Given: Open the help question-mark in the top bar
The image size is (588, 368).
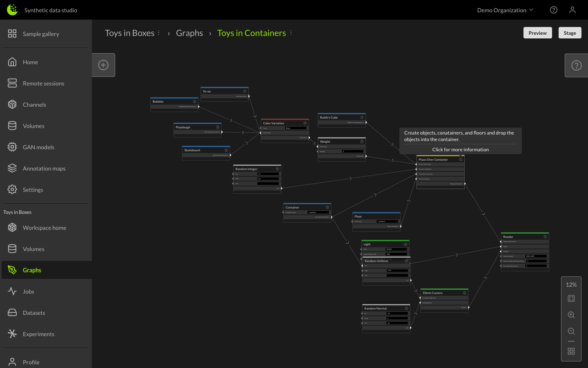Looking at the screenshot, I should [553, 10].
